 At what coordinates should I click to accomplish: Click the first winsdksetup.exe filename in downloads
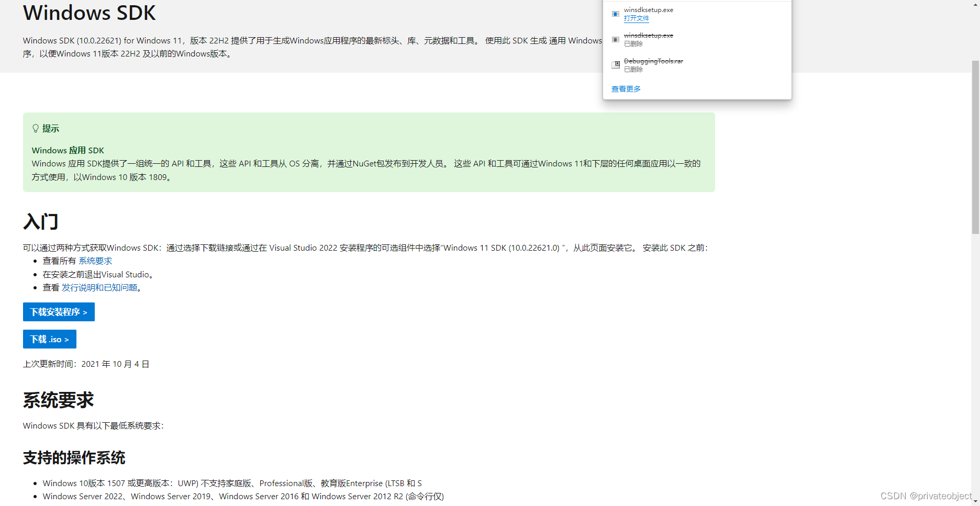[x=649, y=10]
